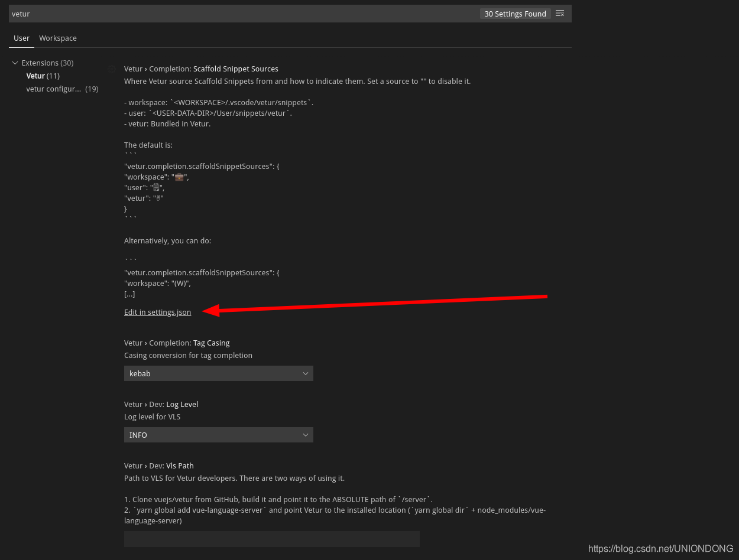Click into the Vls Path text field
The width and height of the screenshot is (739, 560).
coord(272,539)
